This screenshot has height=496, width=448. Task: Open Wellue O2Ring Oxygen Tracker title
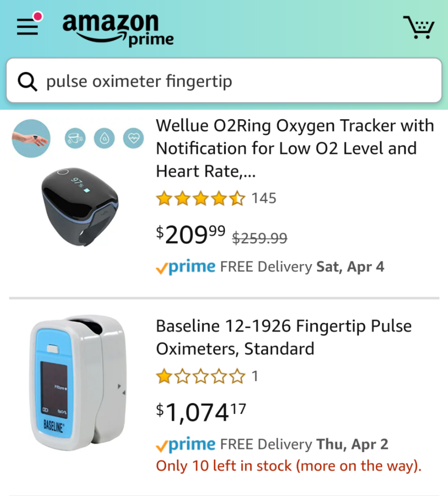tap(295, 148)
